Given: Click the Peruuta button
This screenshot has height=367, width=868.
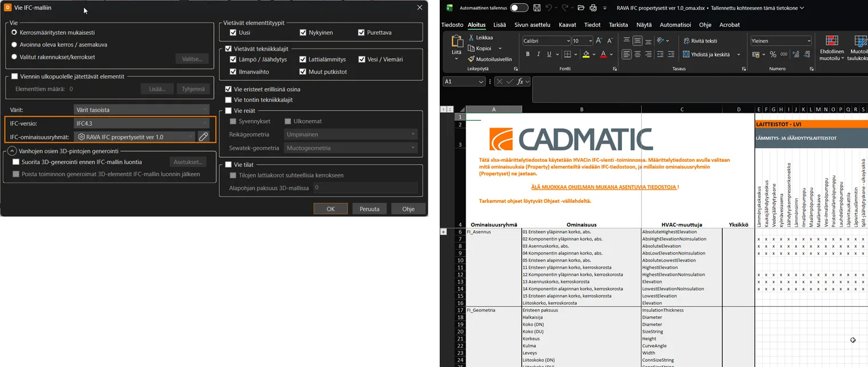Looking at the screenshot, I should tap(370, 209).
